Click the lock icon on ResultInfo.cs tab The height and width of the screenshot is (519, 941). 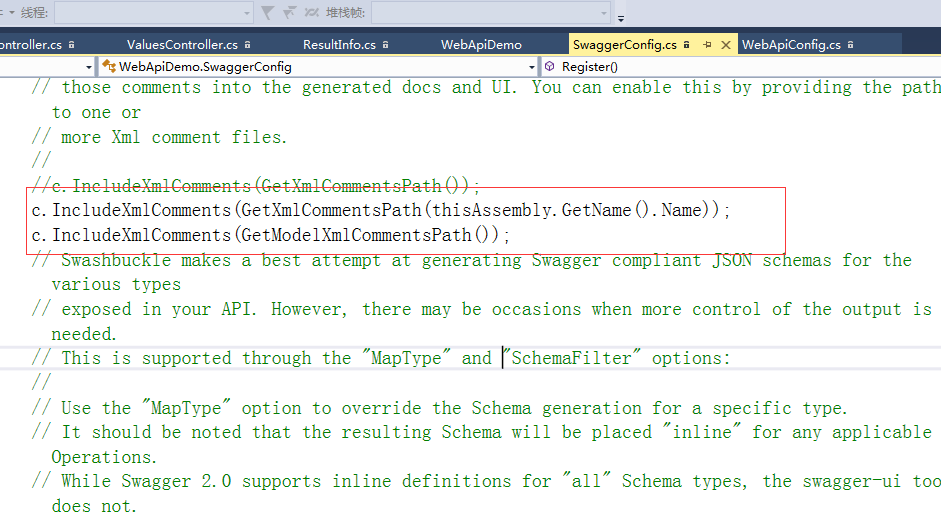(x=385, y=45)
